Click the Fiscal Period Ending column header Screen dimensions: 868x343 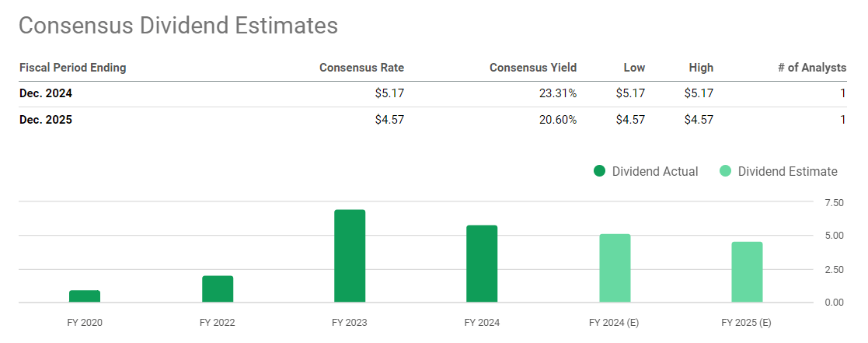pyautogui.click(x=72, y=68)
